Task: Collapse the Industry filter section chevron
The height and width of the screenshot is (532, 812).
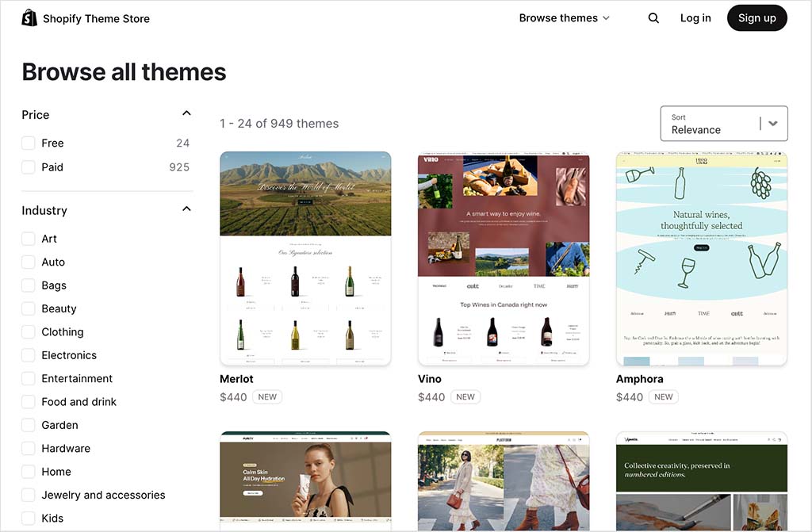Action: (186, 209)
